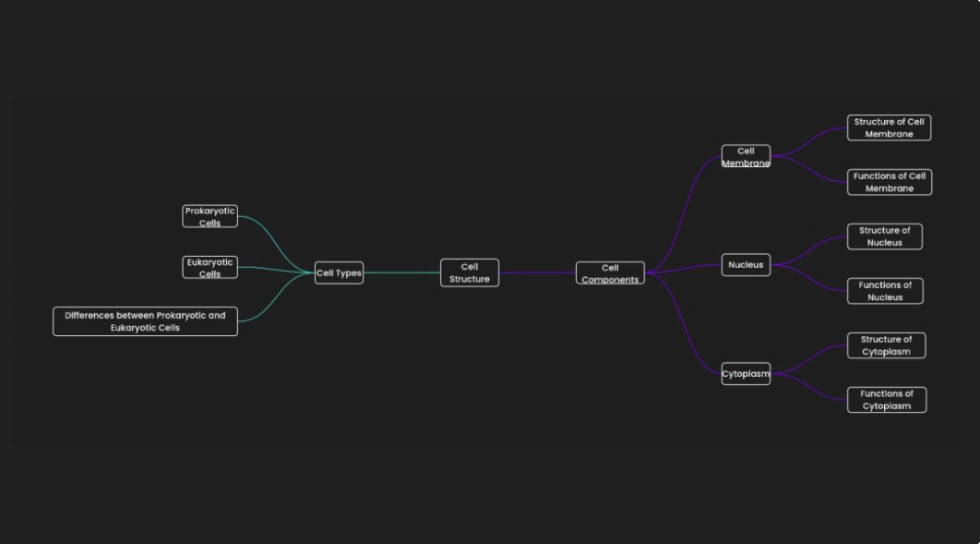The width and height of the screenshot is (980, 544).
Task: Select the Cell Components node
Action: (x=609, y=272)
